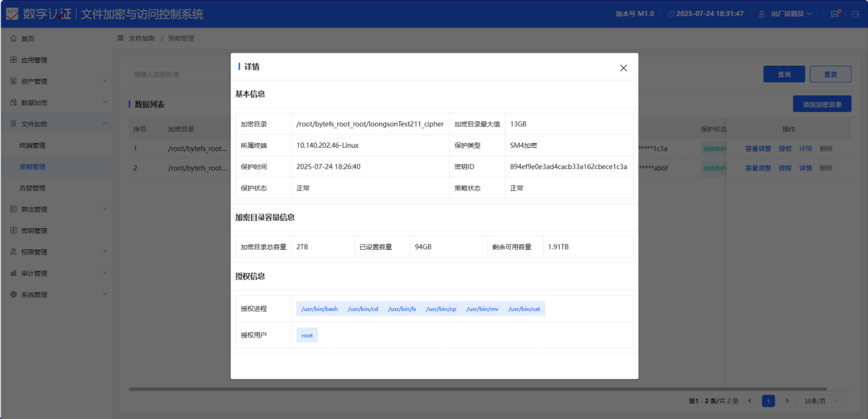Click the logout icon in the header
Viewport: 868px width, 419px height.
pyautogui.click(x=856, y=14)
